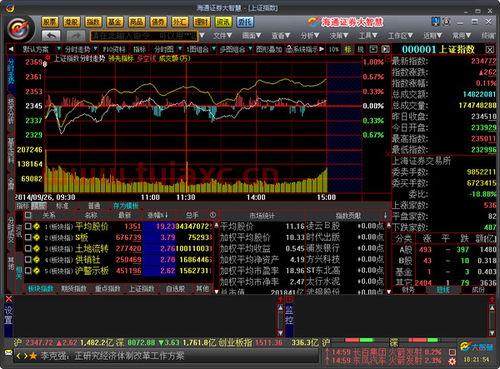Switch to the 上证指数 bottom tab
This screenshot has height=369, width=500.
(x=141, y=289)
